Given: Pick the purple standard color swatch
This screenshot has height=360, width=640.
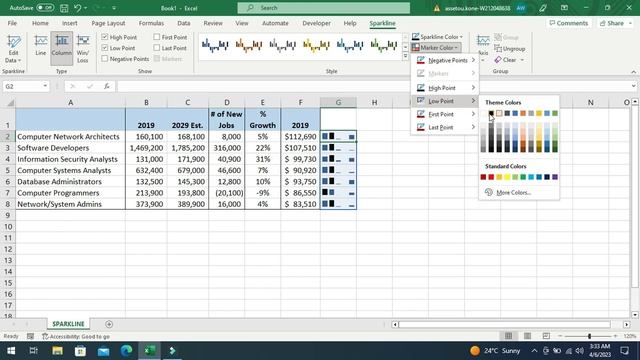Looking at the screenshot, I should tap(555, 177).
